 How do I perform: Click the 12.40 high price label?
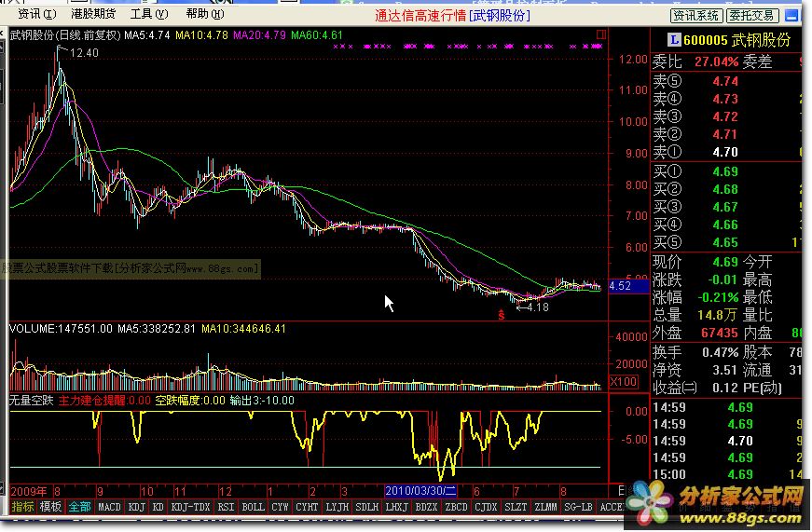coord(84,53)
